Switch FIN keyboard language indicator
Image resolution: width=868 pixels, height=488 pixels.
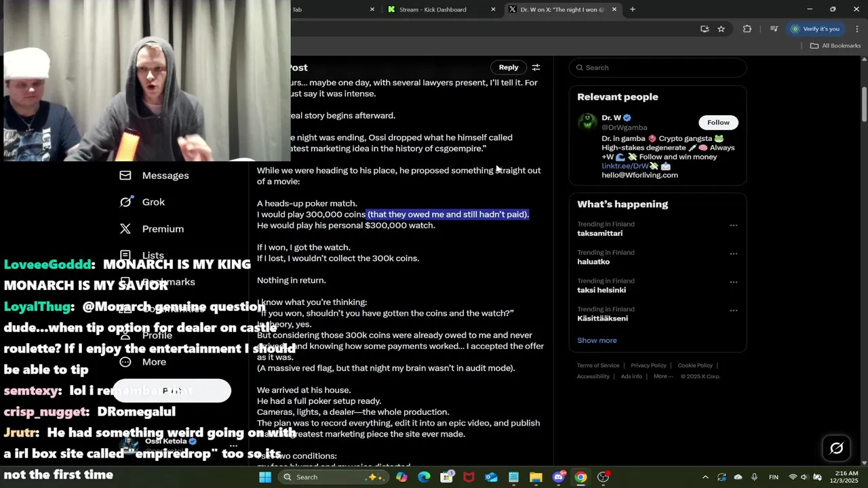773,477
